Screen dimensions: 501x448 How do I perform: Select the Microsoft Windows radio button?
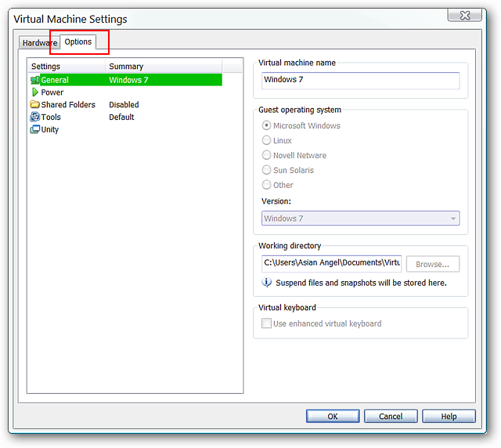pyautogui.click(x=266, y=125)
